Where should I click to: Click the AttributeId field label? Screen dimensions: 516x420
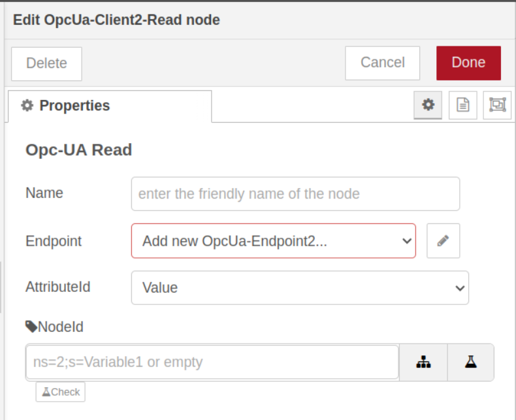click(57, 287)
